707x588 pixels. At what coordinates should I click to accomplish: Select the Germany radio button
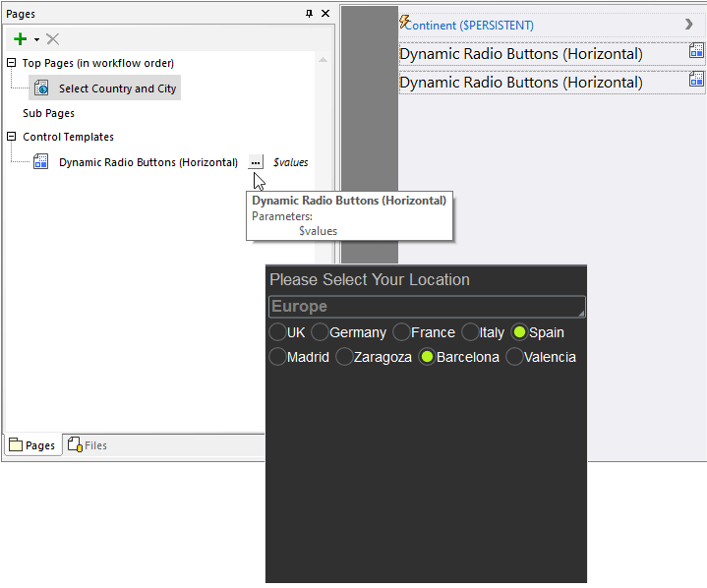(321, 332)
